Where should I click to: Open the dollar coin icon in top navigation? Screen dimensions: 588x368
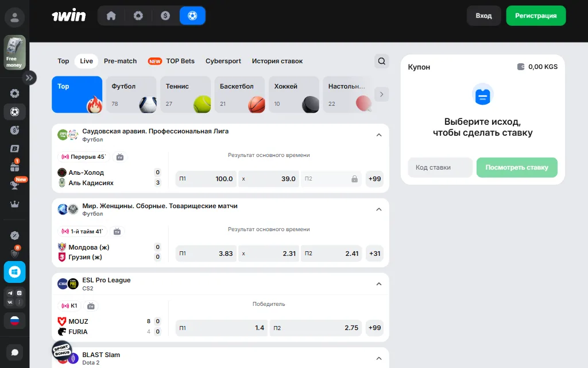(x=165, y=16)
